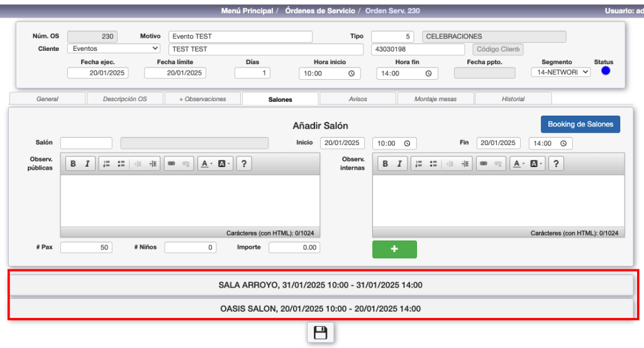Viewport: 644px width, 348px height.
Task: Expand the SALA ARROYO salon row
Action: 320,285
